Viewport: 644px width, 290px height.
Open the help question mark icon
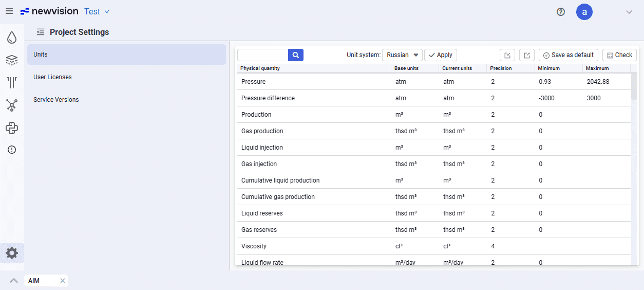point(561,12)
